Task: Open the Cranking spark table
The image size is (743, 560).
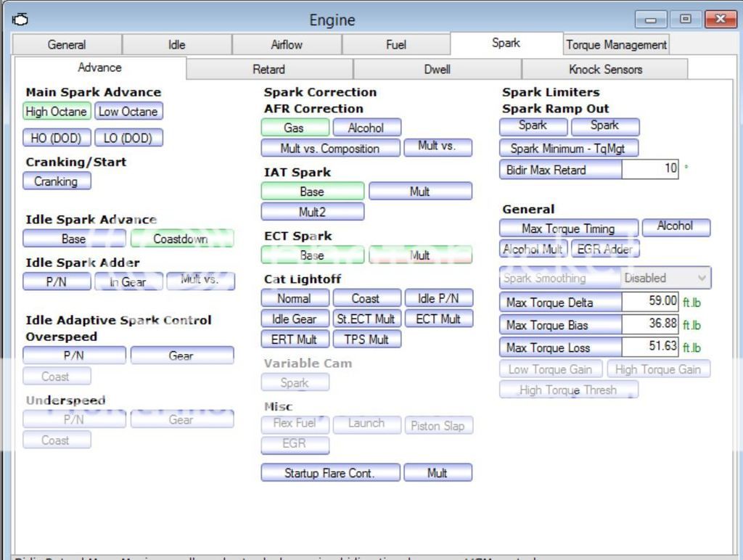Action: click(57, 181)
